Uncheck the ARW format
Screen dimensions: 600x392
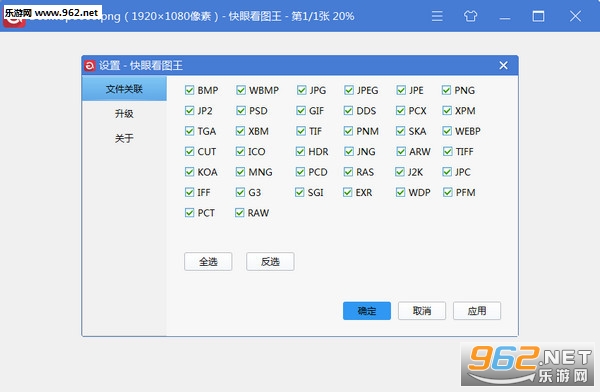coord(401,151)
